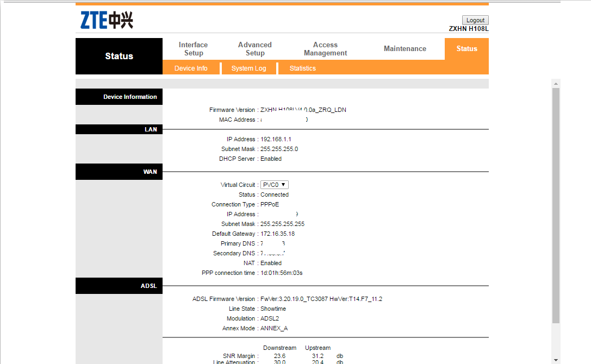This screenshot has height=364, width=591.
Task: View the System Log sub-tab
Action: (x=249, y=68)
